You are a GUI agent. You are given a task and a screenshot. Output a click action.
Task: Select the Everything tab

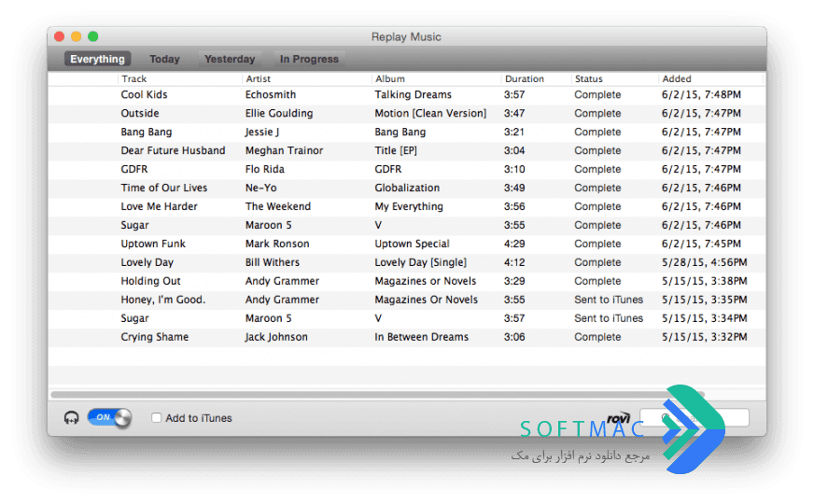(98, 59)
